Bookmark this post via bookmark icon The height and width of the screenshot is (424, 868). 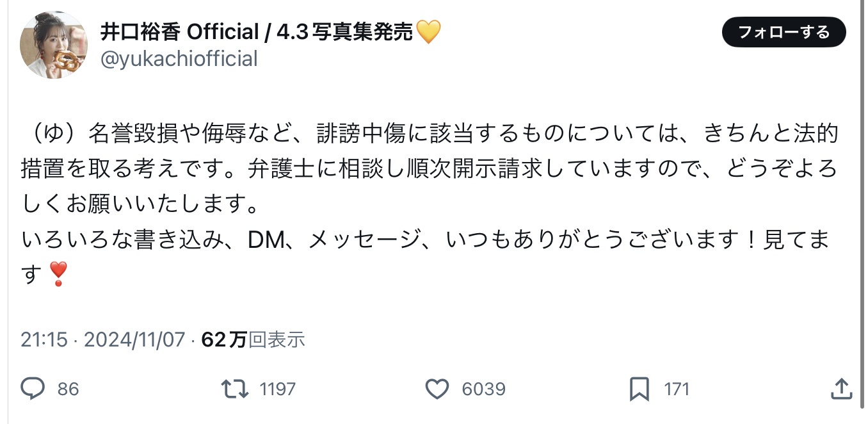coord(639,388)
